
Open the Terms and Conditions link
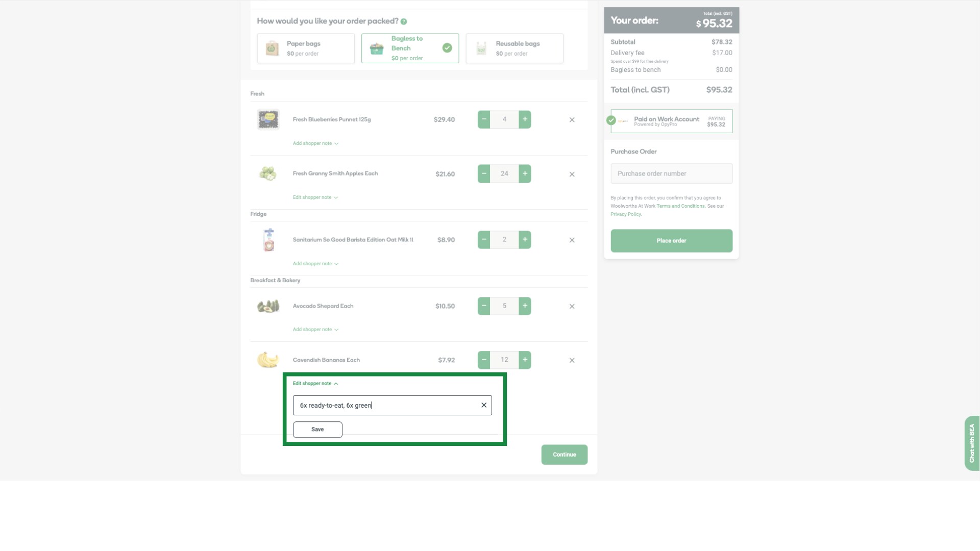(x=680, y=206)
